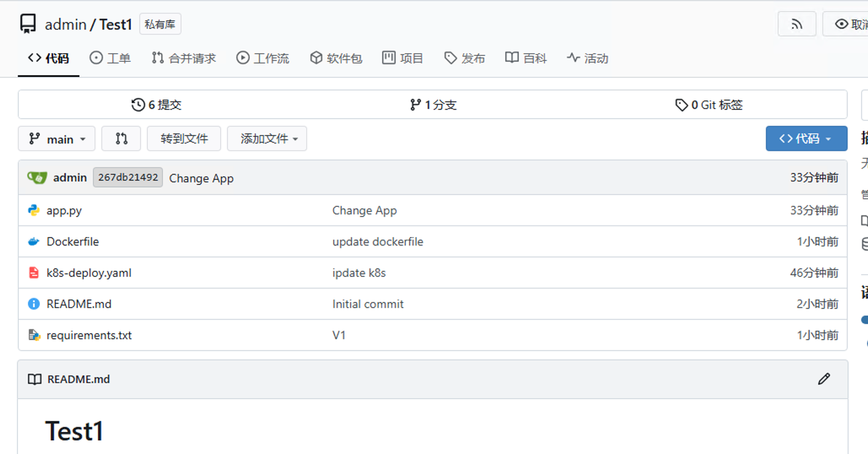The image size is (868, 454).
Task: Expand the main branch dropdown
Action: click(57, 139)
